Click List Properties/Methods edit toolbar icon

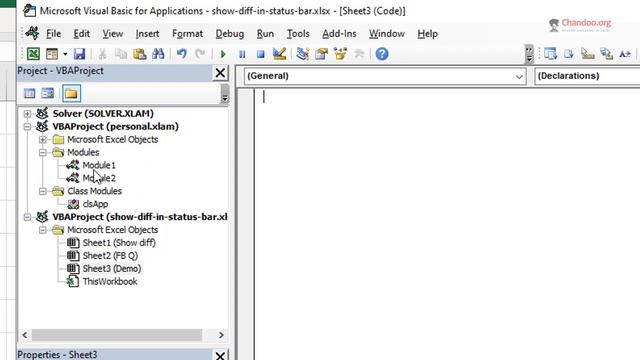click(550, 54)
